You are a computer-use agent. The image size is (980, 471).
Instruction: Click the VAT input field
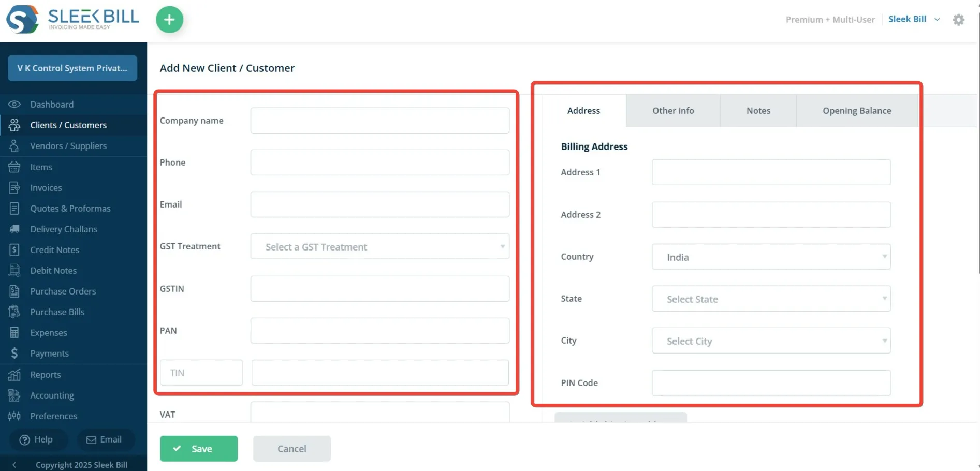pos(380,413)
